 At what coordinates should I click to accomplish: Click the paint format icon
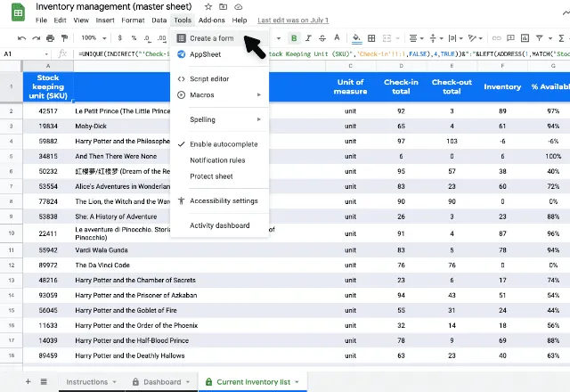[64, 38]
